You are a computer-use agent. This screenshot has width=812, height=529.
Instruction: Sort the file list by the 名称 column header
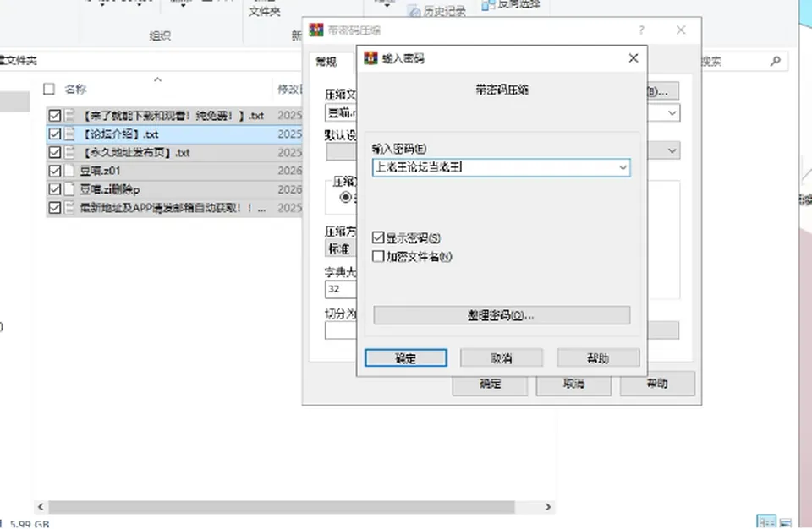click(x=75, y=89)
